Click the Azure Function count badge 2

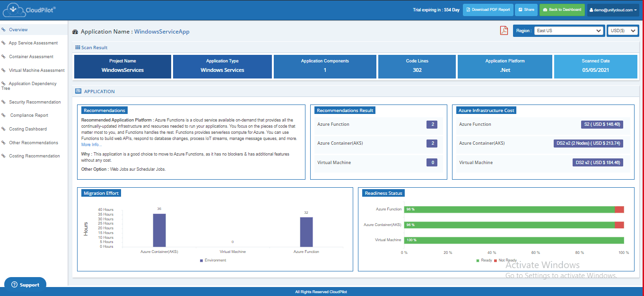tap(432, 125)
